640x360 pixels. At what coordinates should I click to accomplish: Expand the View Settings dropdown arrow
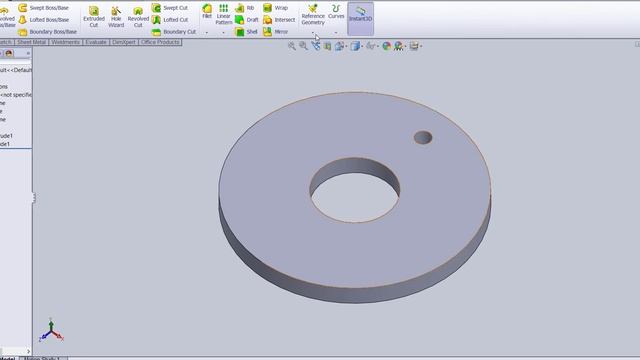tap(421, 47)
